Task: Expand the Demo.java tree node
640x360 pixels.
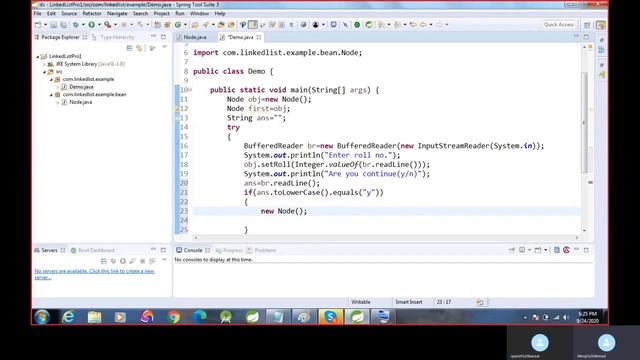Action: pyautogui.click(x=58, y=87)
